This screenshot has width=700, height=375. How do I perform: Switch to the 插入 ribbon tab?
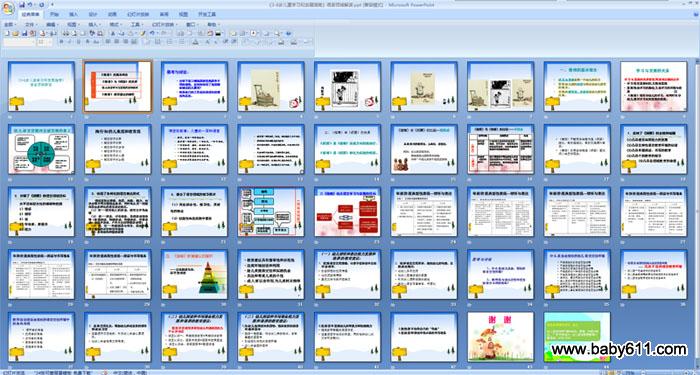tap(73, 14)
